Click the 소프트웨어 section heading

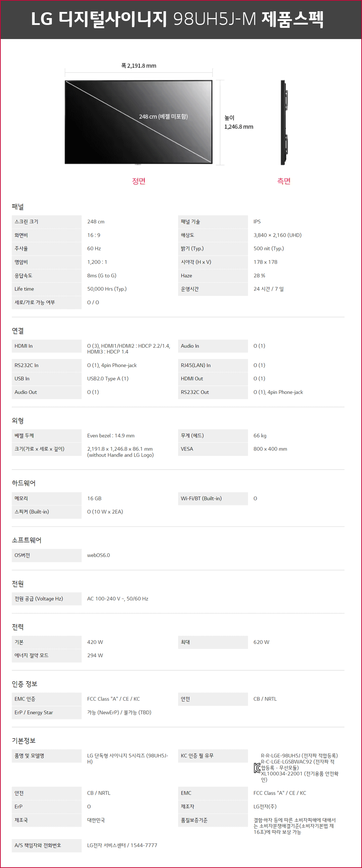pyautogui.click(x=26, y=540)
